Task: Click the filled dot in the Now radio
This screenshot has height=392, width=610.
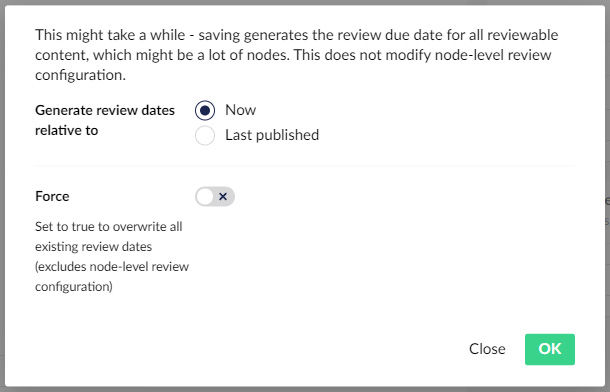Action: [x=205, y=110]
